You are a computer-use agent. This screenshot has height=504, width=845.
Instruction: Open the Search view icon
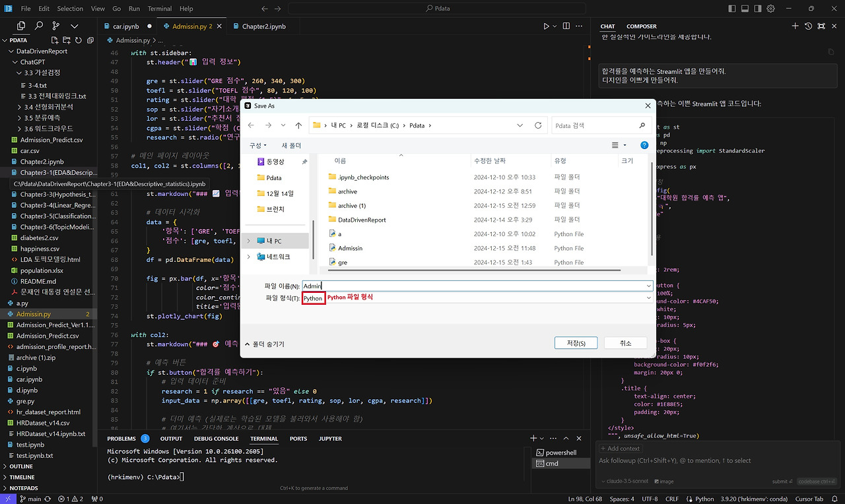point(39,26)
